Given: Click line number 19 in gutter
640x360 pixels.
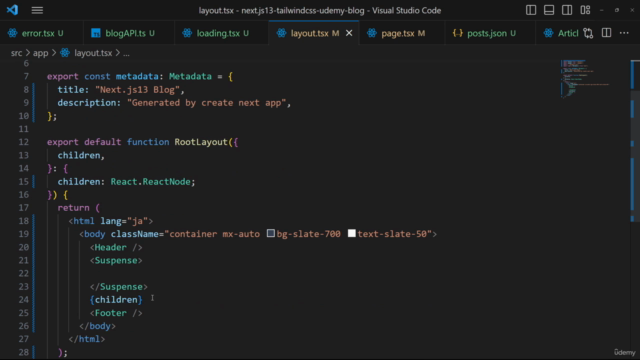Looking at the screenshot, I should [x=24, y=234].
